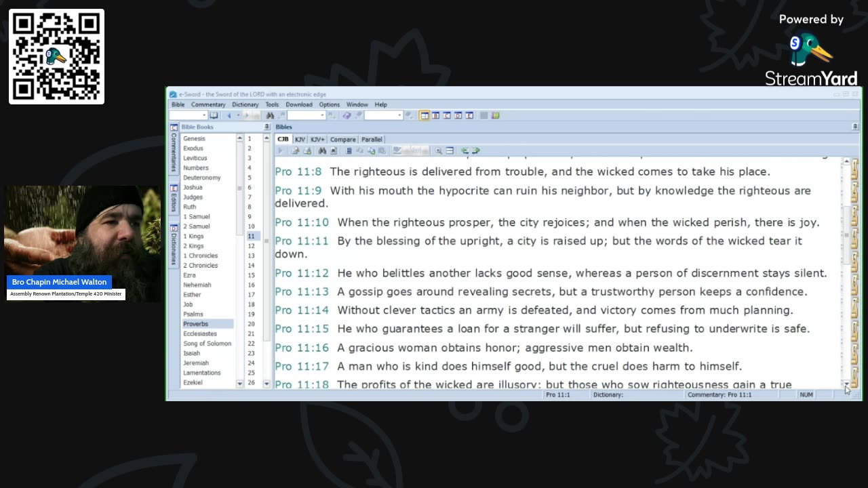Select Exodus in the Bible Books list
The width and height of the screenshot is (868, 488).
[x=193, y=148]
